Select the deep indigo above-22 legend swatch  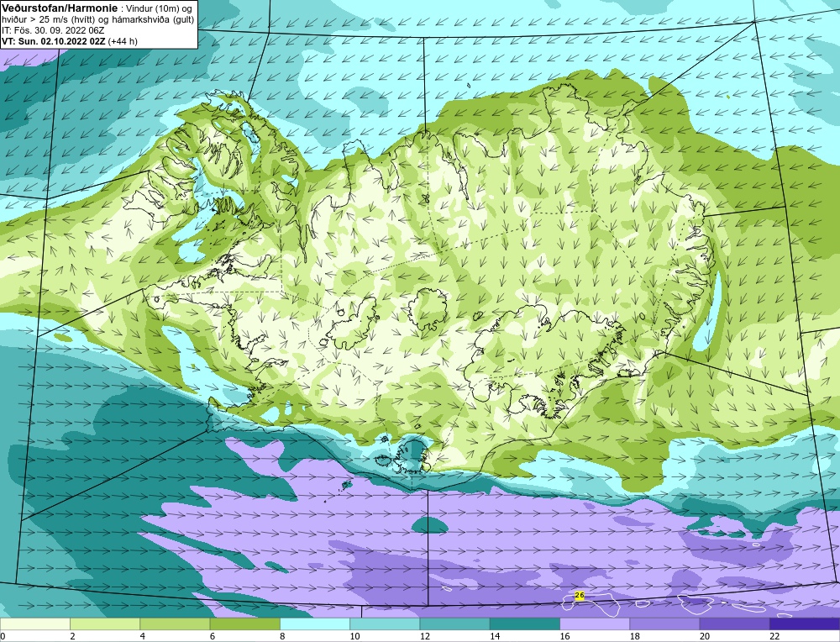coord(805,624)
